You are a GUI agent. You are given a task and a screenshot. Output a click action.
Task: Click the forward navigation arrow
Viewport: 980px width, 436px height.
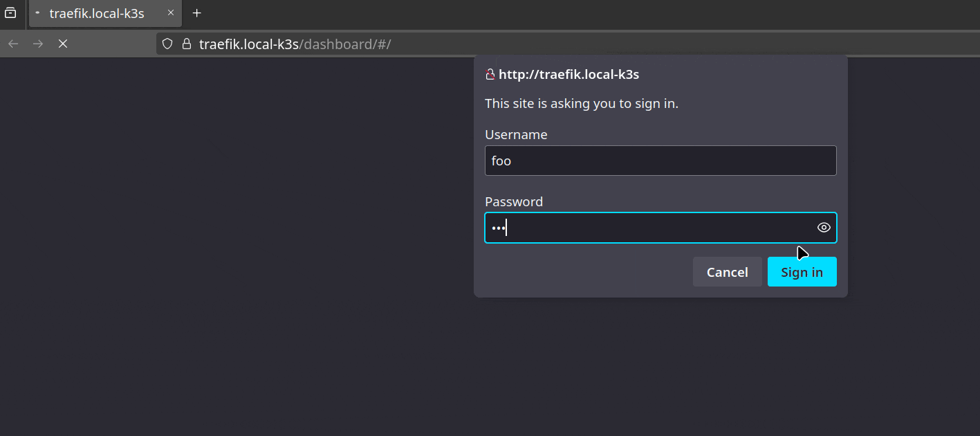coord(37,43)
